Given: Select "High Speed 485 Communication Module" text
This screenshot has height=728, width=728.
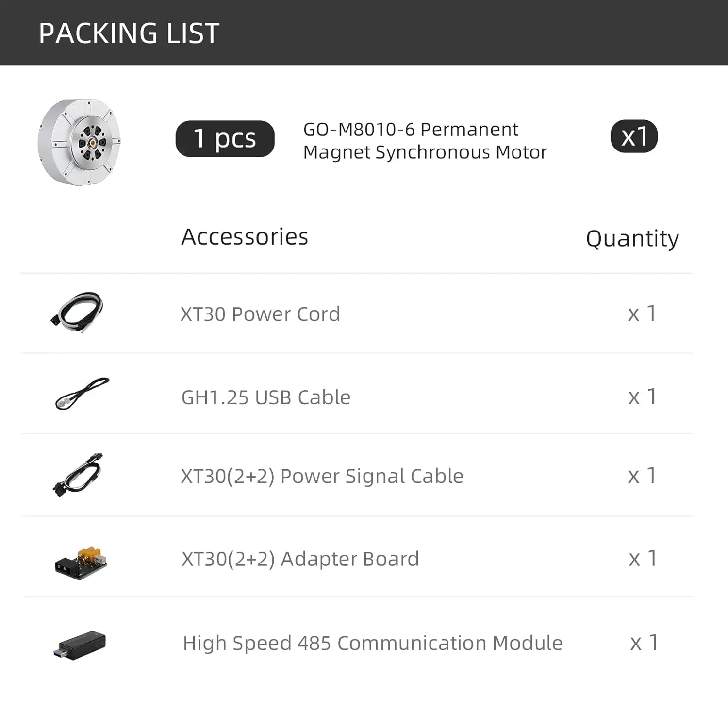Looking at the screenshot, I should click(373, 643).
